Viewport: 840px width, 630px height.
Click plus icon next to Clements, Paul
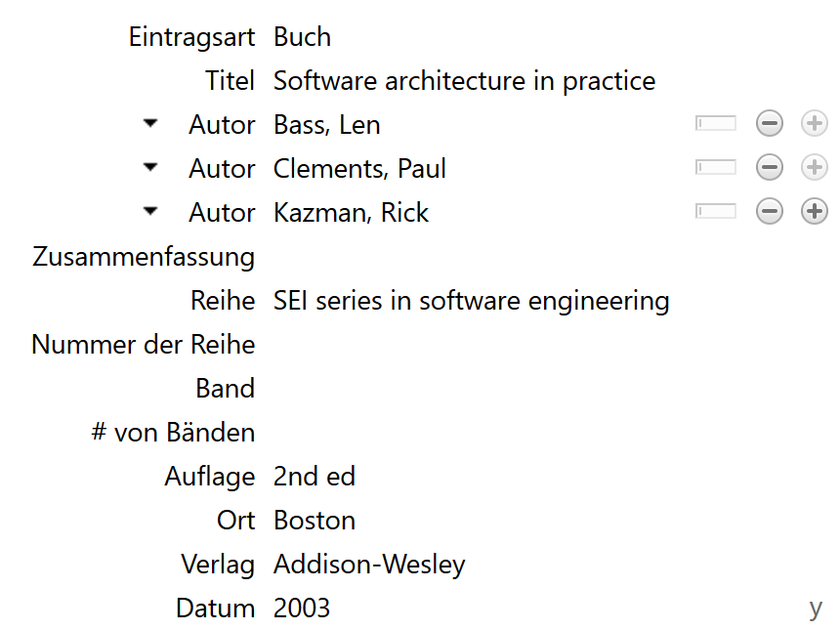pos(814,168)
